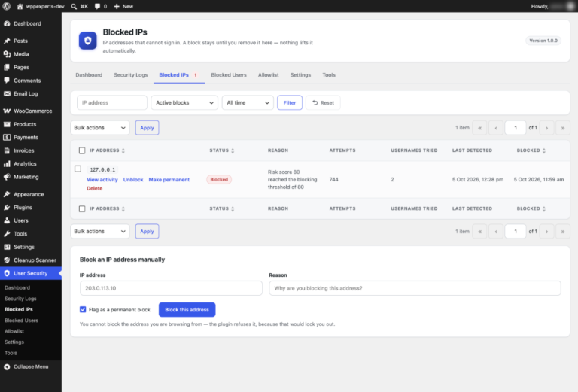578x392 pixels.
Task: Click the red Delete link
Action: click(94, 188)
